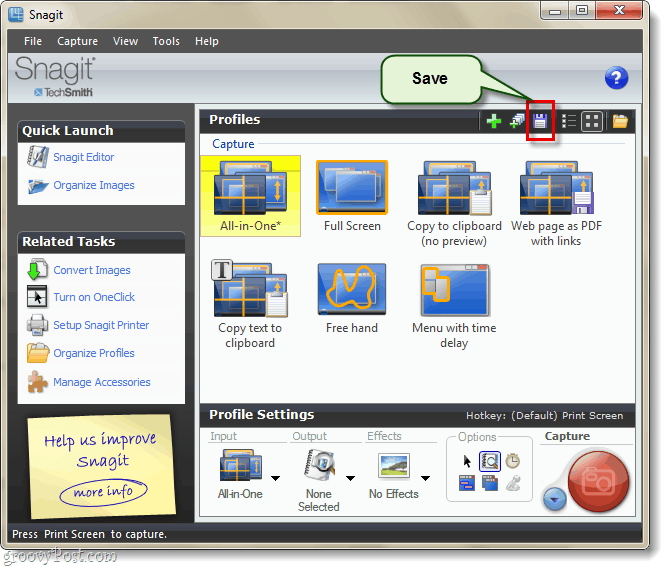This screenshot has width=670, height=570.
Task: Select Copy text to clipboard profile
Action: [250, 305]
